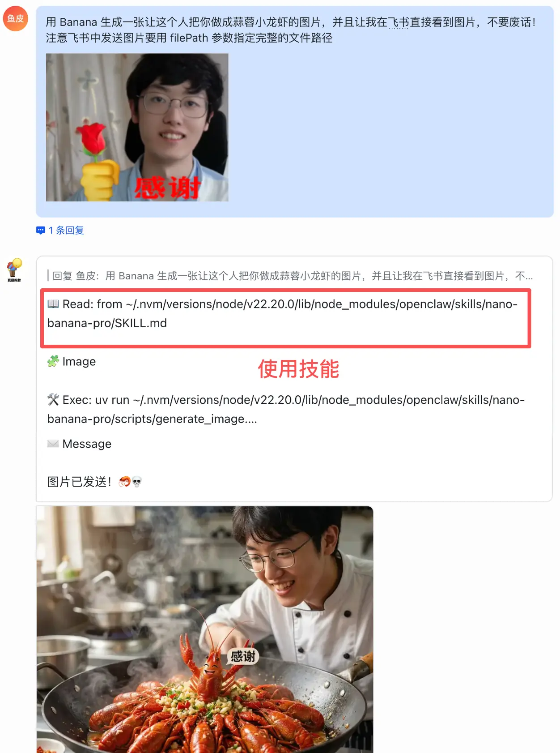Click the puzzle piece Image icon
Image resolution: width=560 pixels, height=753 pixels.
[53, 361]
